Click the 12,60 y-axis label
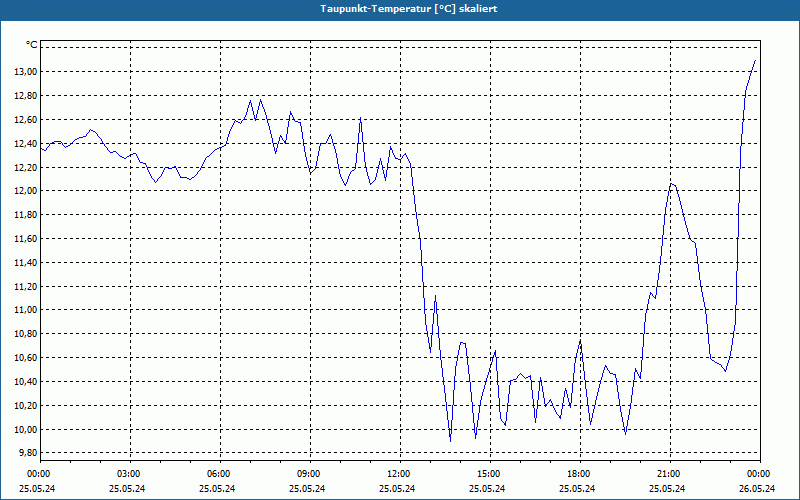The image size is (800, 500). tap(25, 119)
